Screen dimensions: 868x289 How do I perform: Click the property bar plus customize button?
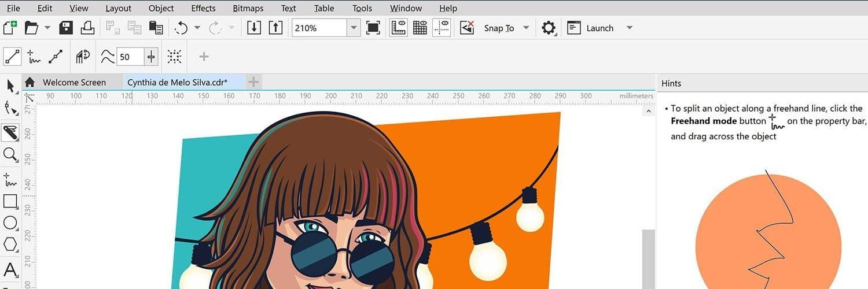[204, 57]
